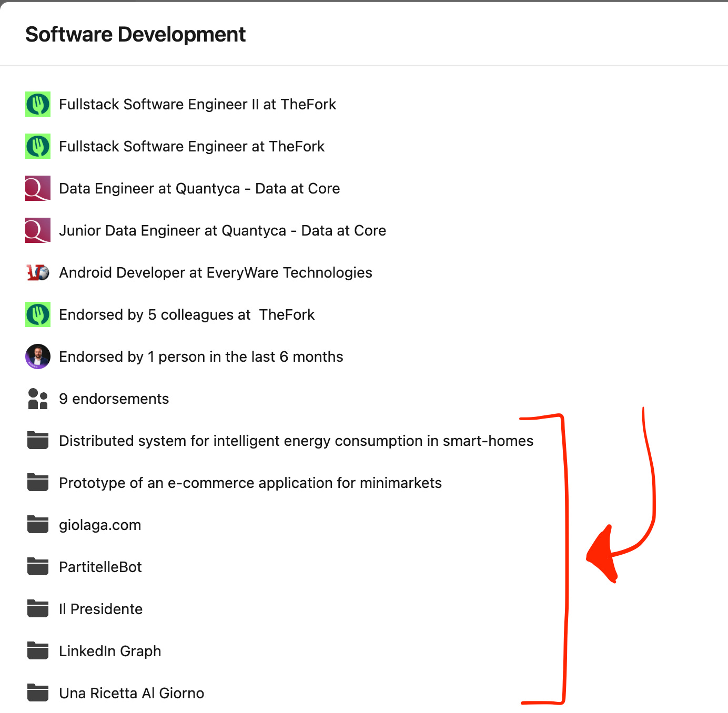
Task: Click people icon beside 9 endorsements
Action: 38,399
